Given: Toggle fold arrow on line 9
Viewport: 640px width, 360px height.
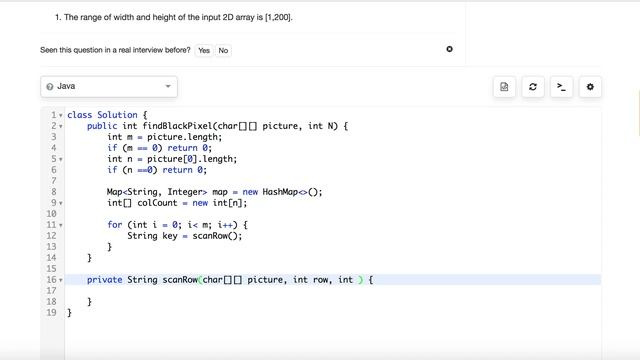Looking at the screenshot, I should [61, 203].
